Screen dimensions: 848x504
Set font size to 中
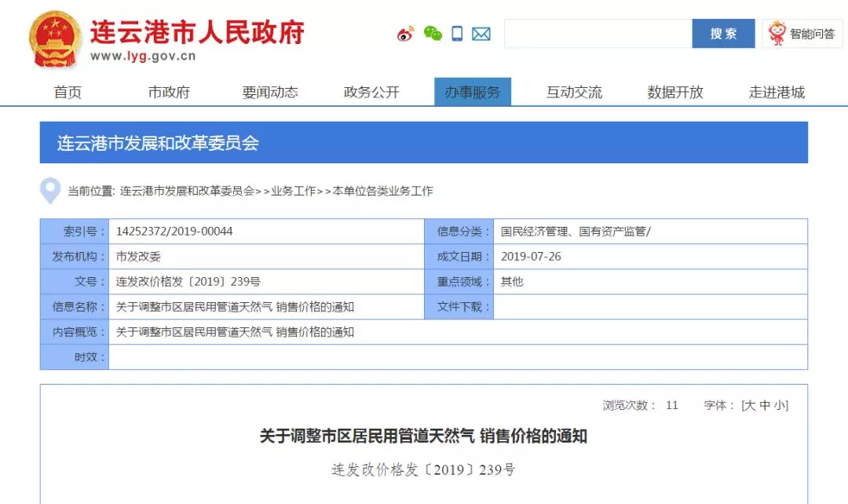(765, 406)
